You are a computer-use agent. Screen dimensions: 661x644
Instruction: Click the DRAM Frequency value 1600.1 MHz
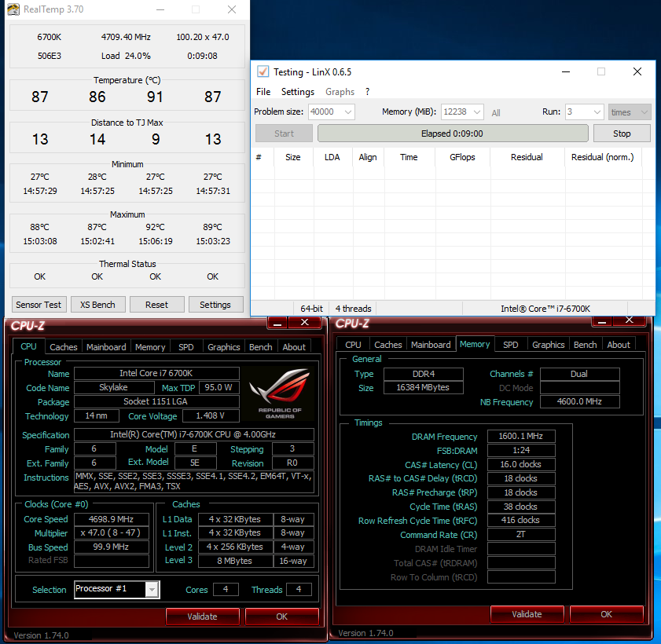[521, 436]
